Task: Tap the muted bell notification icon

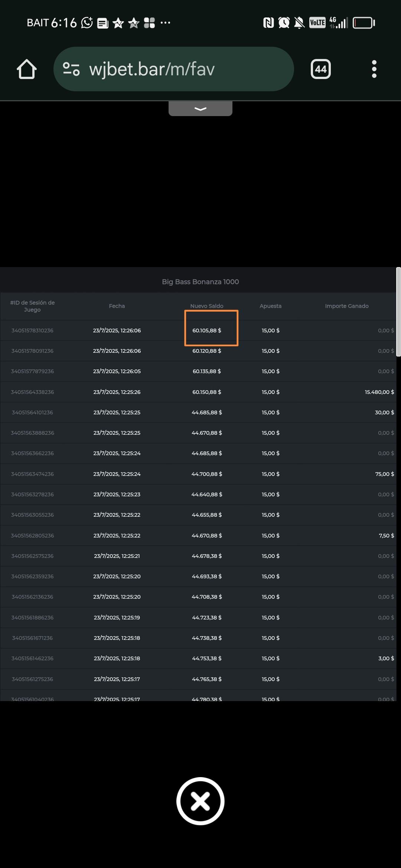Action: 299,23
